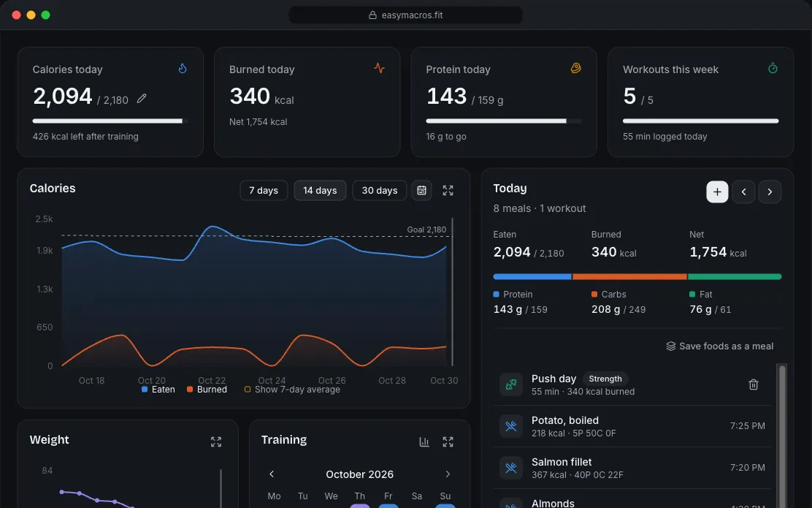This screenshot has width=812, height=508.
Task: Click the Goal 2,180 line label
Action: tap(426, 229)
